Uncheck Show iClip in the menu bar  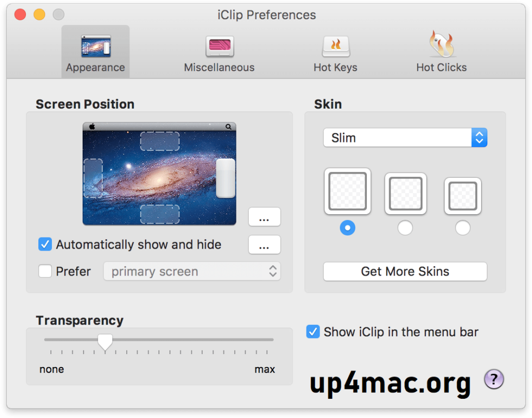coord(312,332)
